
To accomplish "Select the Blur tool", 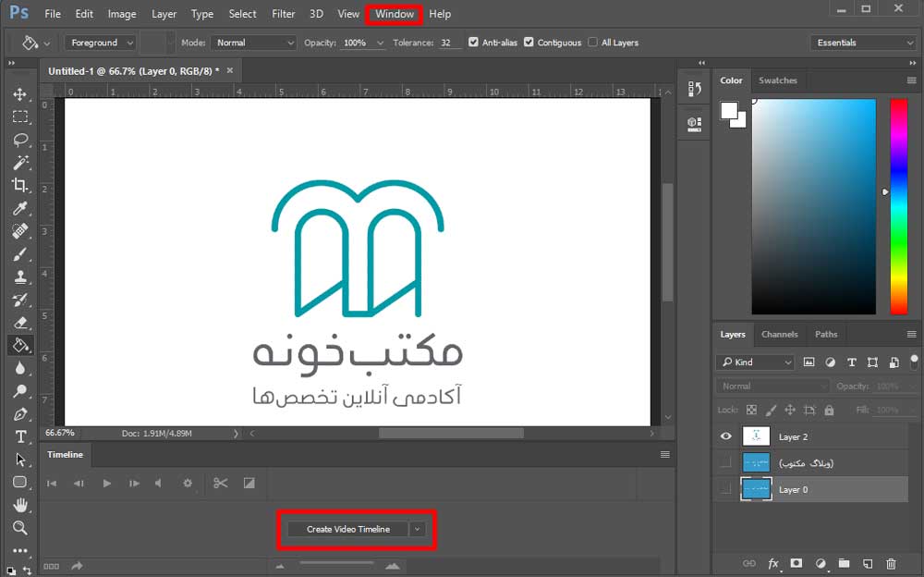I will [20, 369].
